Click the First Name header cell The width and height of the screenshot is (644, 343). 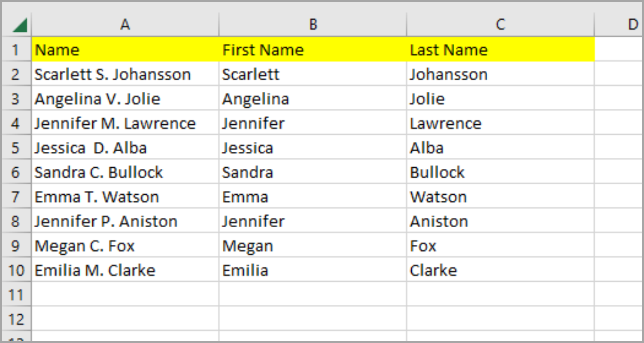(x=313, y=50)
